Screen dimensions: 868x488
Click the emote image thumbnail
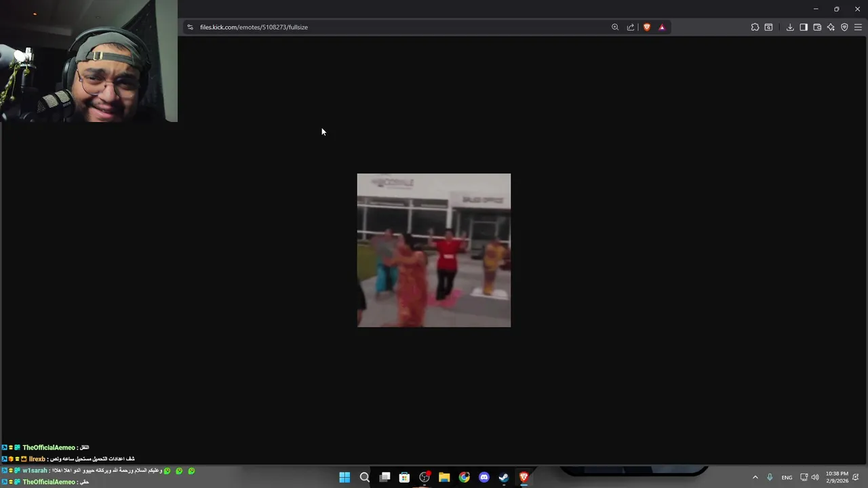434,250
